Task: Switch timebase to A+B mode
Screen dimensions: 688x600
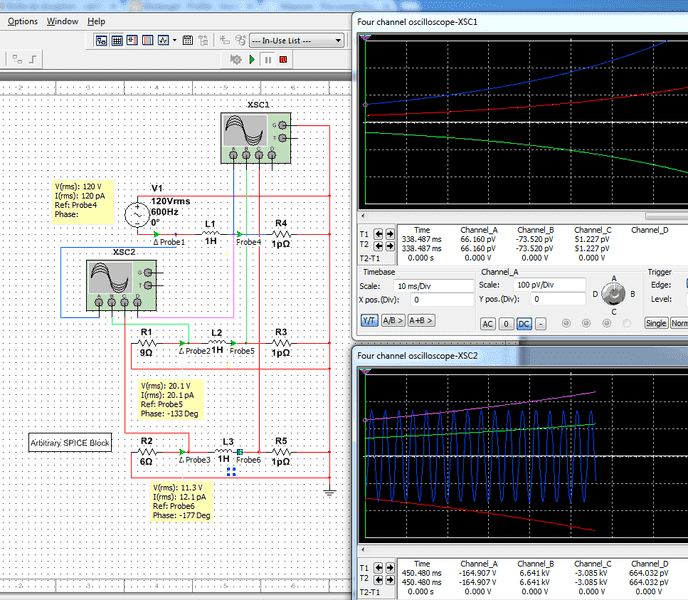Action: (421, 321)
